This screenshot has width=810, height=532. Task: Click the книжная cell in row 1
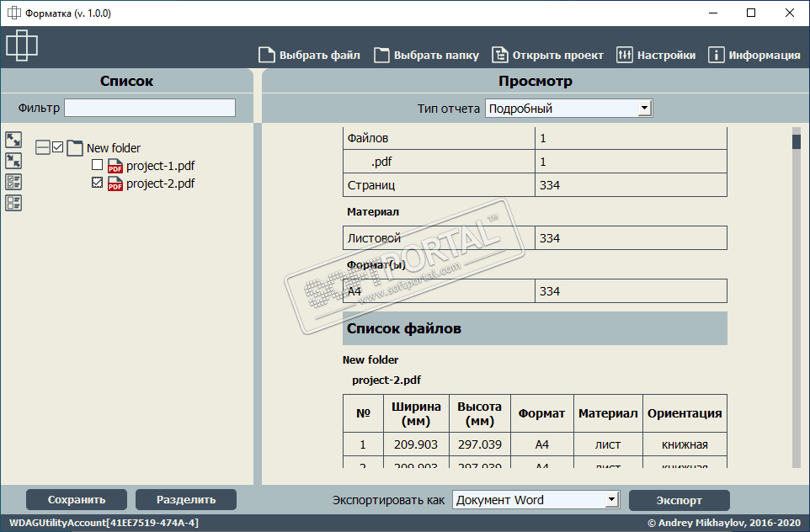[x=685, y=444]
